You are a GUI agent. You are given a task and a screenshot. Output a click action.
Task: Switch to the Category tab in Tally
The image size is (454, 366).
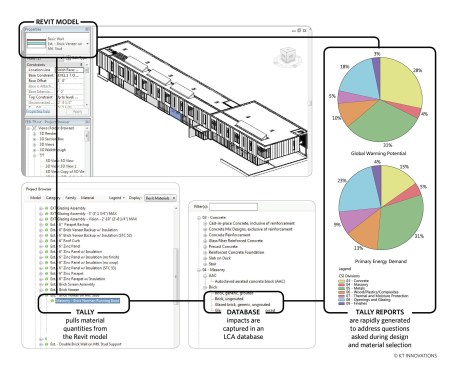[53, 198]
